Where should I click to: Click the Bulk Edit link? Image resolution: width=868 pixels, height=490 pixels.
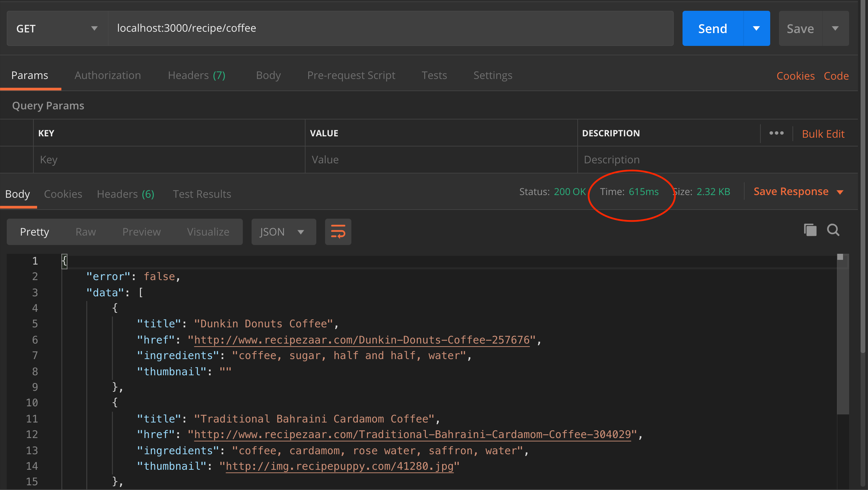click(823, 134)
